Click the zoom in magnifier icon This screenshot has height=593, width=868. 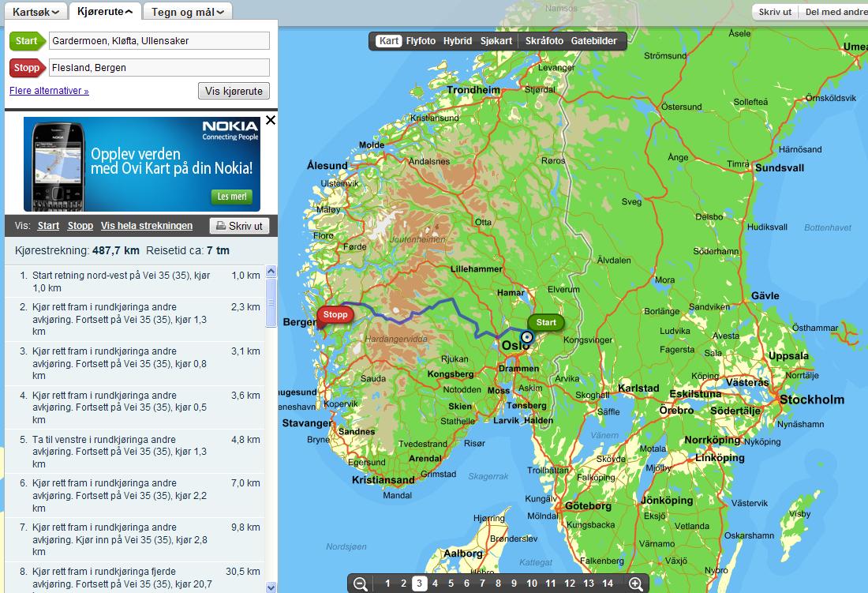[x=635, y=584]
